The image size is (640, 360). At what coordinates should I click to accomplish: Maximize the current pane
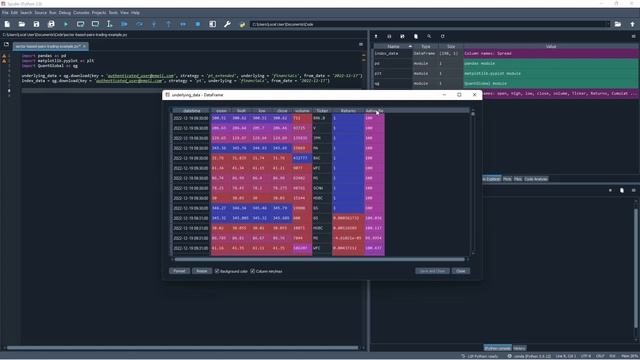[x=213, y=24]
